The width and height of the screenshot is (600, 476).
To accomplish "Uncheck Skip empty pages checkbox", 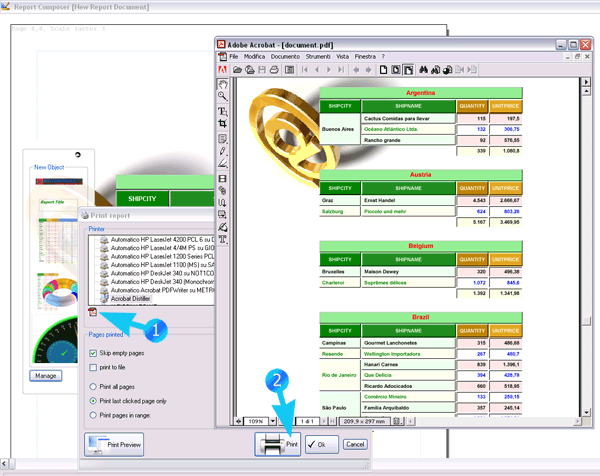I will pos(93,353).
